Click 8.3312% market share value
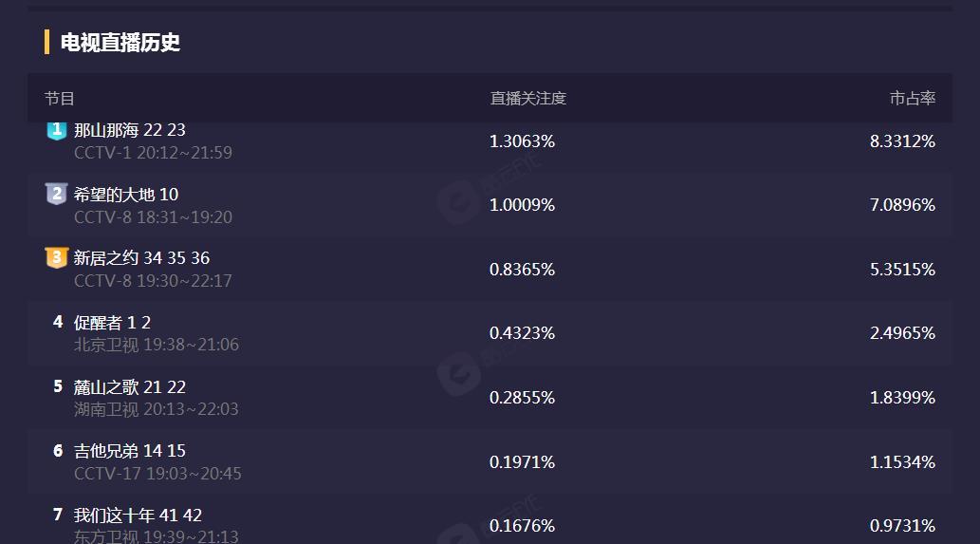Screen dimensions: 980x544 901,141
